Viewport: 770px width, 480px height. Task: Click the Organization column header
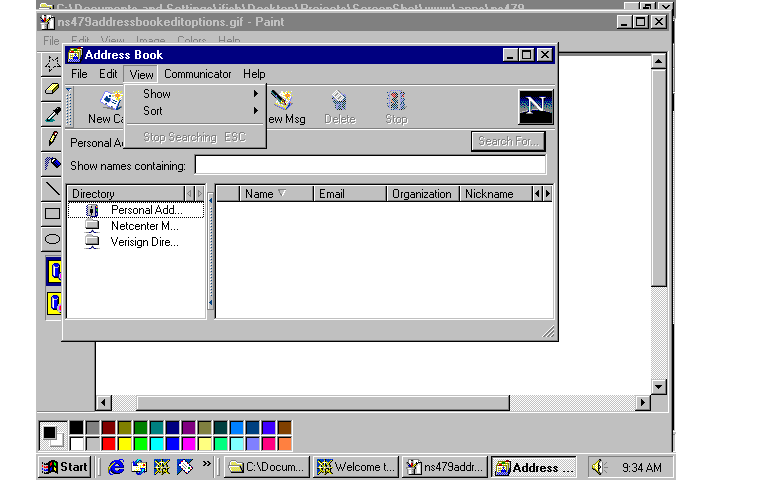[x=423, y=194]
